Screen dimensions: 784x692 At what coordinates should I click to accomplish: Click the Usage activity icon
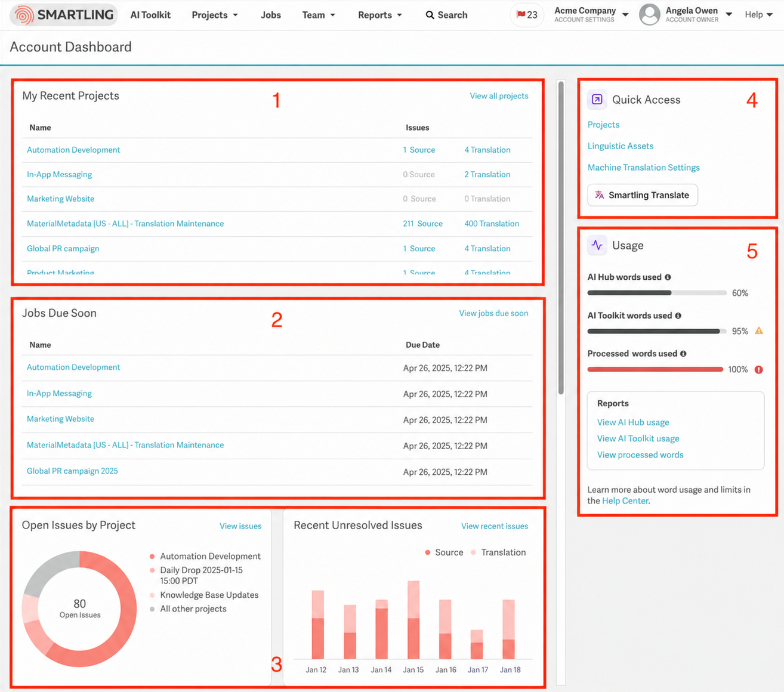pos(597,245)
